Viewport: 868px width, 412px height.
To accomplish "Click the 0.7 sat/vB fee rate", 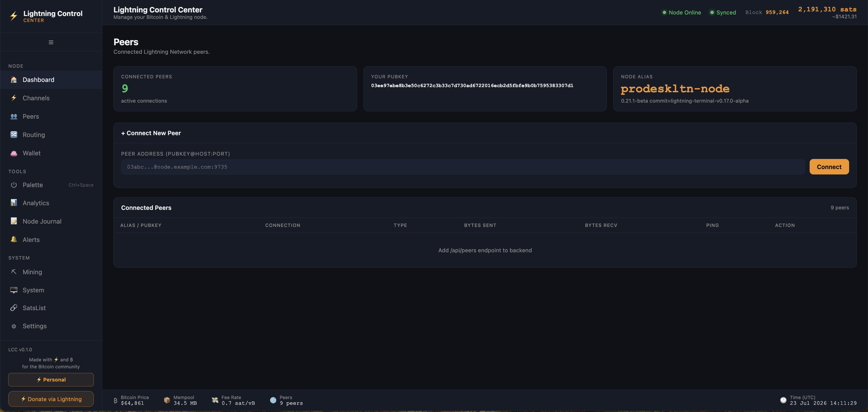I will coord(238,403).
